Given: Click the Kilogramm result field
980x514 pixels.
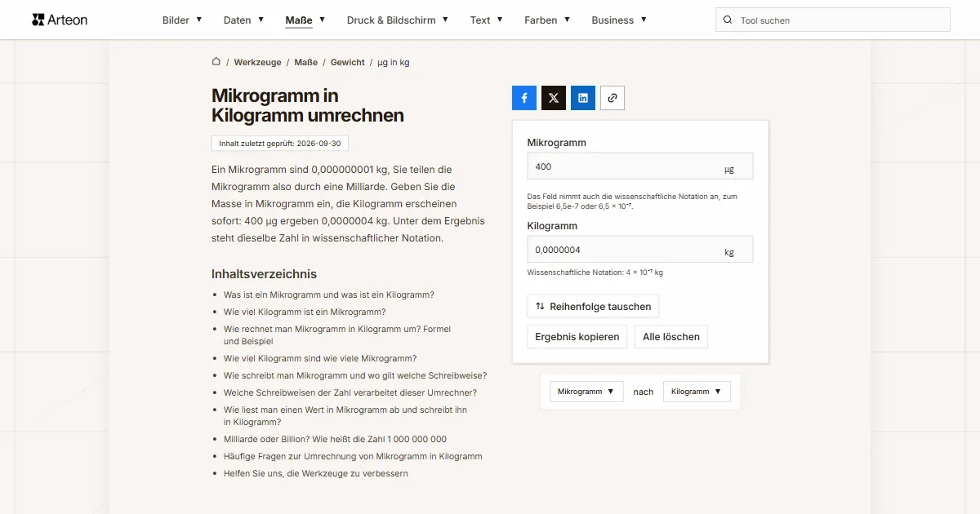Looking at the screenshot, I should pos(640,249).
